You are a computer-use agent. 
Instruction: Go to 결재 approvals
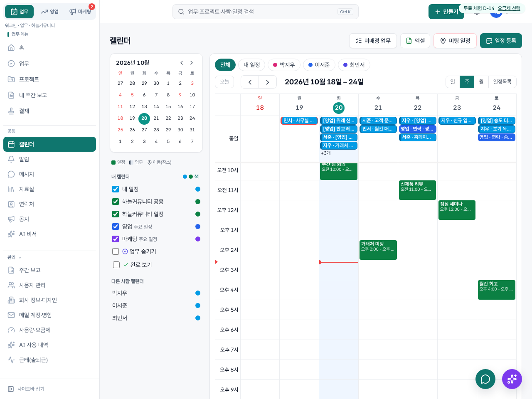click(49, 111)
